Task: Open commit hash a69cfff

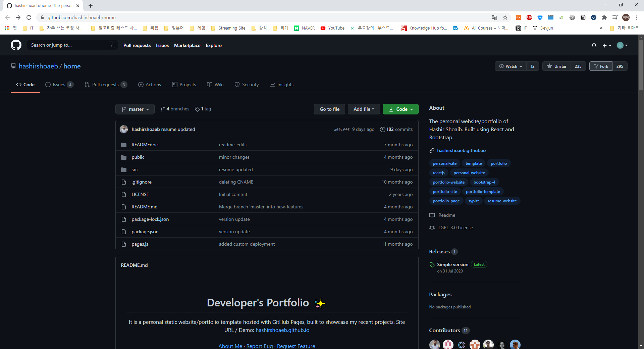Action: point(341,130)
